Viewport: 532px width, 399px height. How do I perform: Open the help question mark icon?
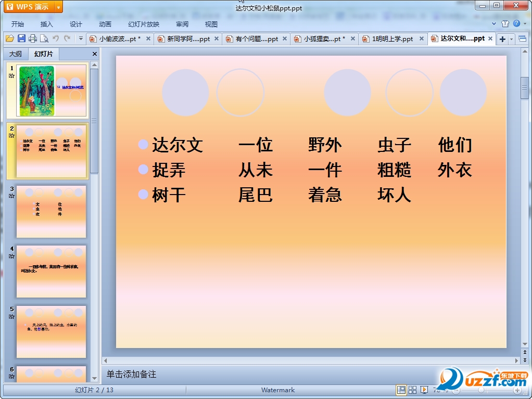516,23
